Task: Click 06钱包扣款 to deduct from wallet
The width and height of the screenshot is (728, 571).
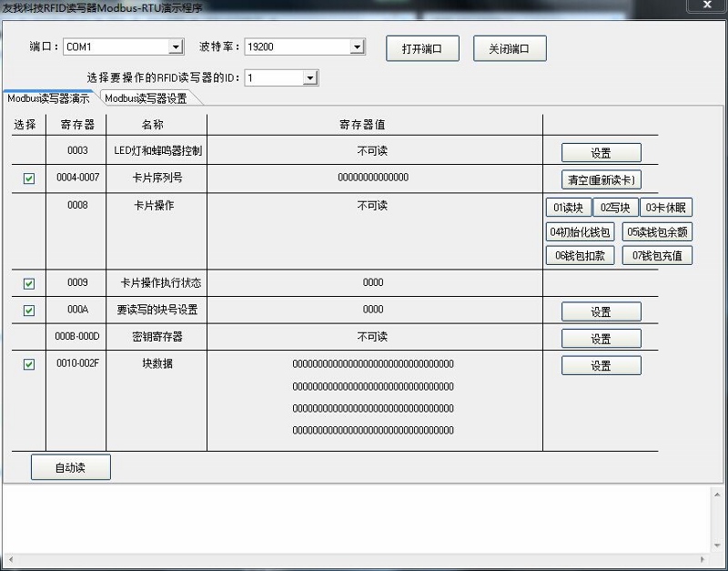Action: pyautogui.click(x=579, y=255)
